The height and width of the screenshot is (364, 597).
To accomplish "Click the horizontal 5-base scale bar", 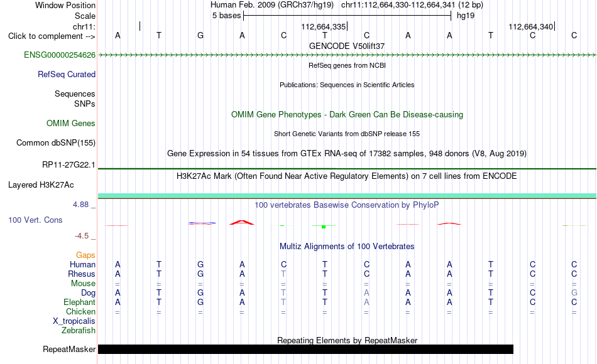I will tap(348, 16).
